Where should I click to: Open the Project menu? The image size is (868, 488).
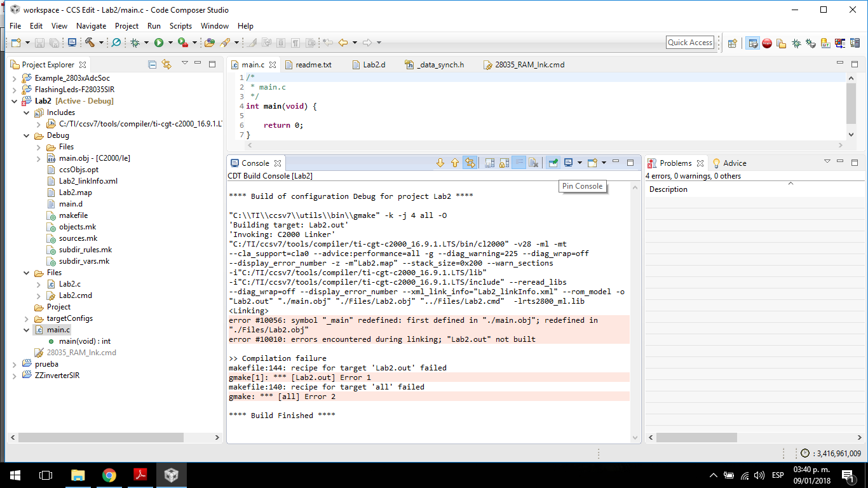tap(126, 26)
